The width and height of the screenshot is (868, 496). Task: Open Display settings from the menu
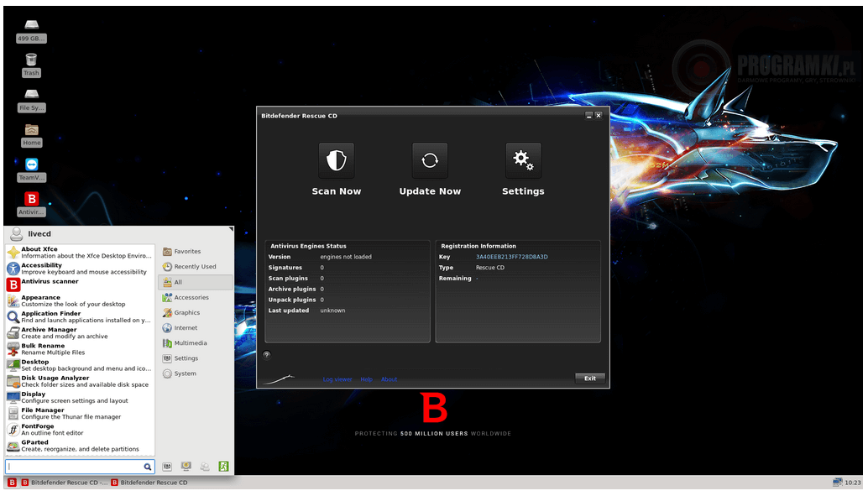pyautogui.click(x=81, y=398)
